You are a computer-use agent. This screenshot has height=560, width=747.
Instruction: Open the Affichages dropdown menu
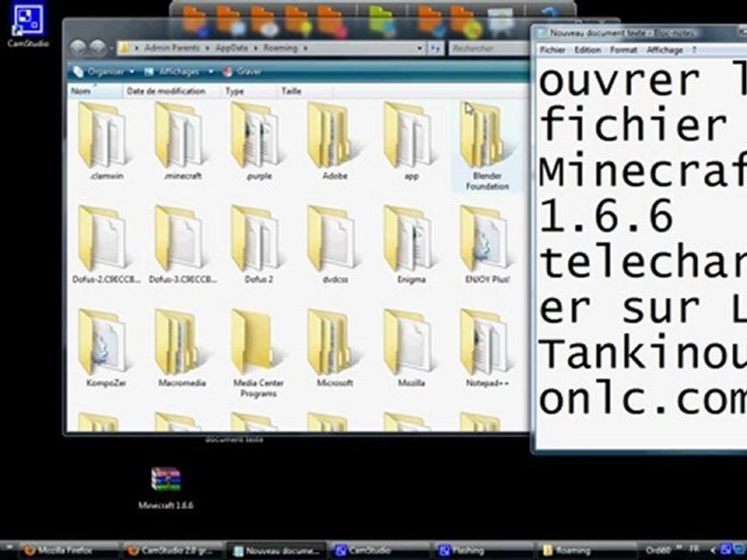(179, 72)
